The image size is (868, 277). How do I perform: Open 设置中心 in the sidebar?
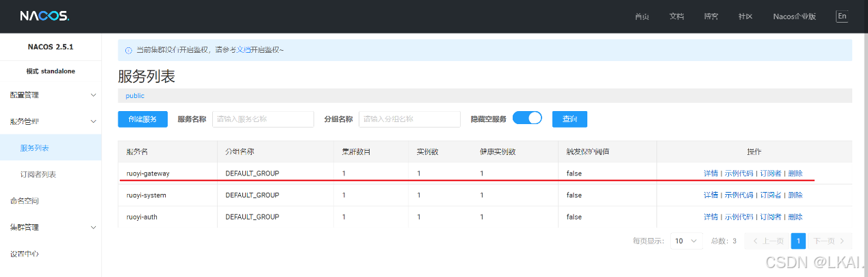click(x=51, y=254)
